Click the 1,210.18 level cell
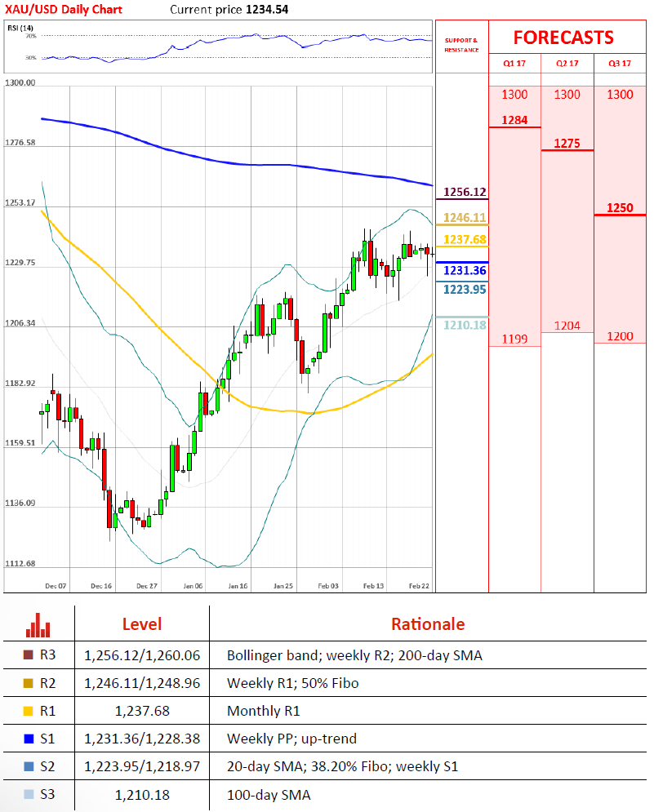Image resolution: width=654 pixels, height=812 pixels. coord(142,795)
